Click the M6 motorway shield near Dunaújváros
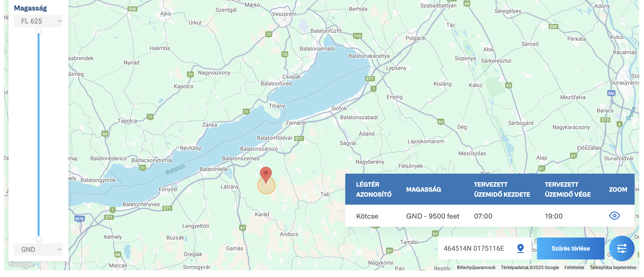 (x=611, y=93)
